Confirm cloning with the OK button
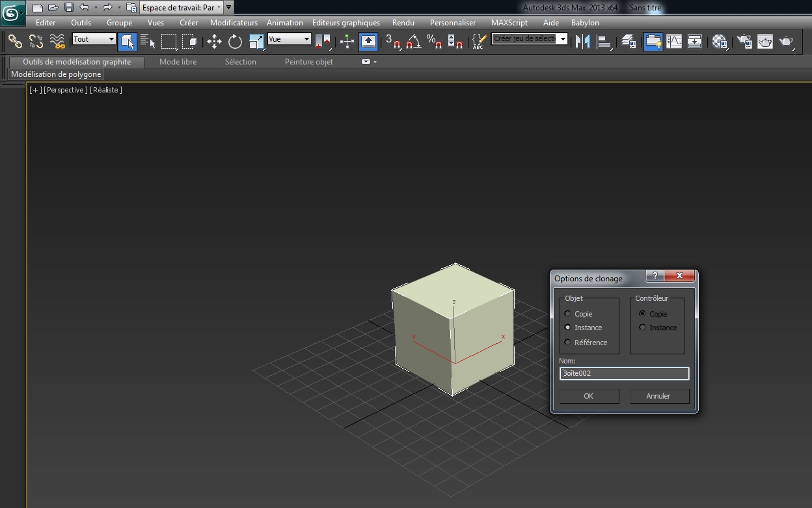This screenshot has width=812, height=508. pyautogui.click(x=589, y=396)
